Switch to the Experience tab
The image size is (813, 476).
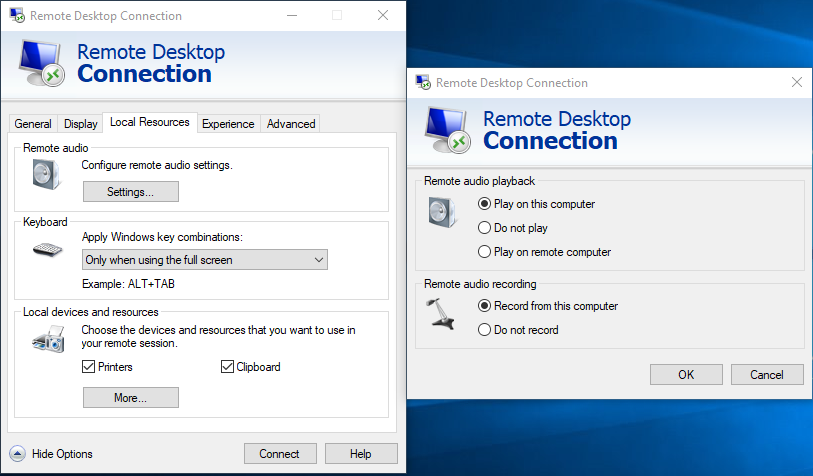tap(228, 124)
